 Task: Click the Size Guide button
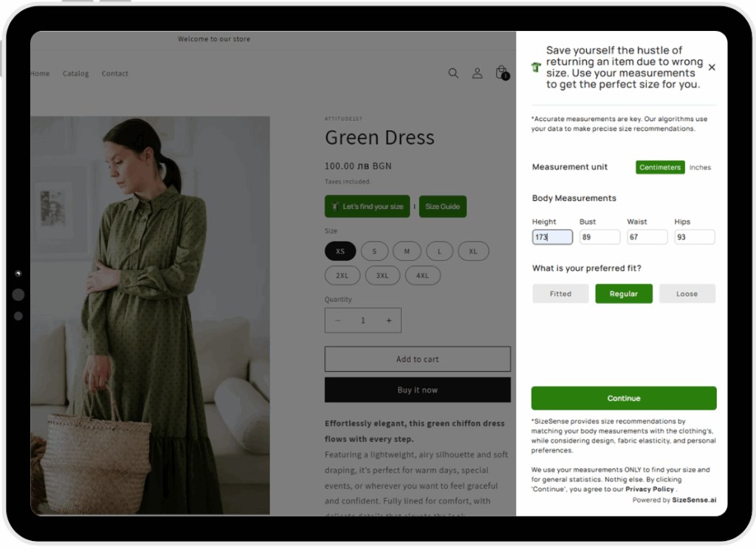[443, 207]
